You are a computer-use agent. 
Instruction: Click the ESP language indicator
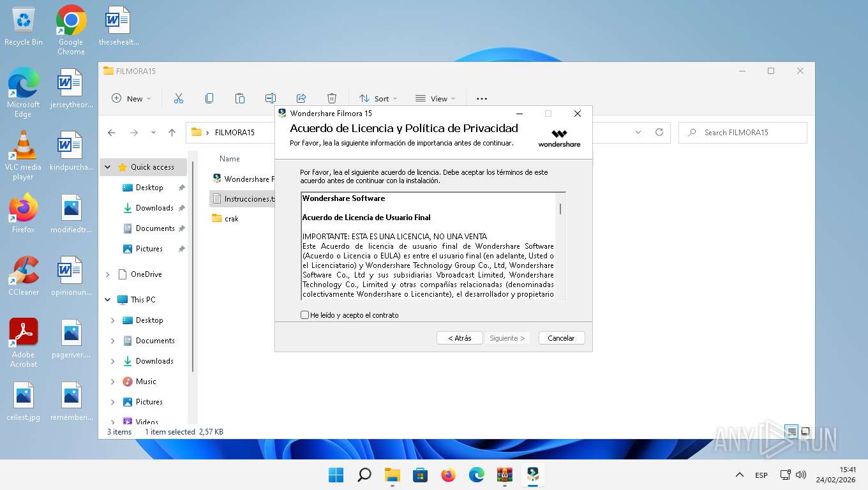[761, 475]
